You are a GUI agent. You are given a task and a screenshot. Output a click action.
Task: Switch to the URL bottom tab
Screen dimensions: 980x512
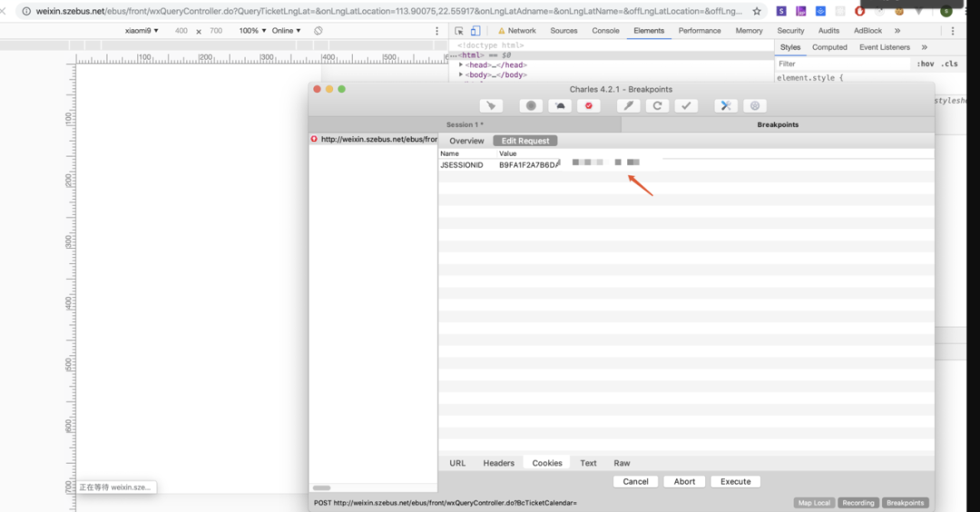coord(457,463)
